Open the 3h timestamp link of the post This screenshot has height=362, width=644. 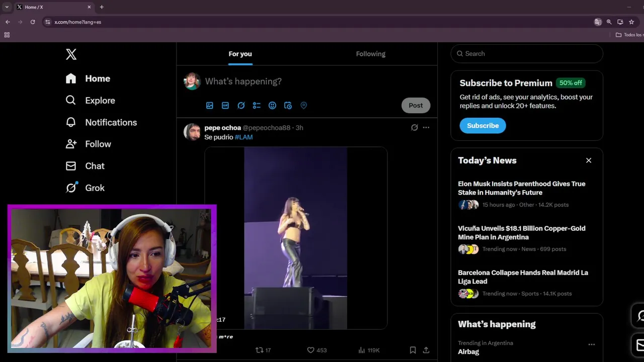pos(299,128)
